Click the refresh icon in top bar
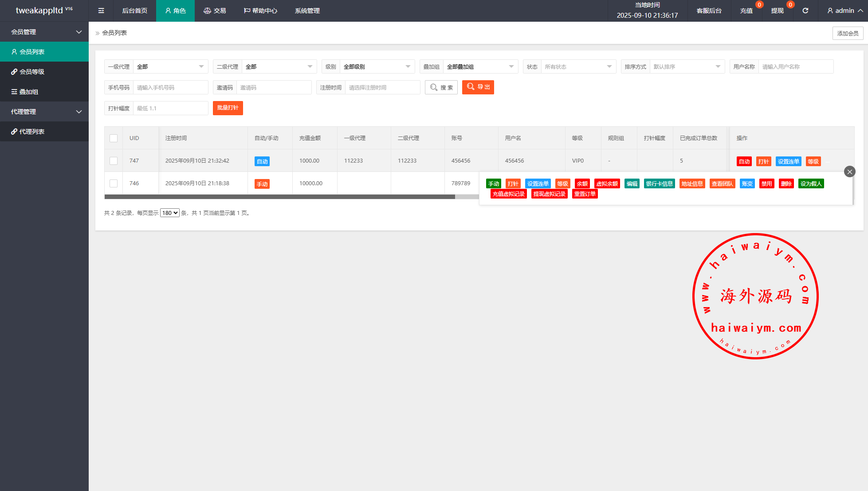This screenshot has width=868, height=491. [x=805, y=11]
